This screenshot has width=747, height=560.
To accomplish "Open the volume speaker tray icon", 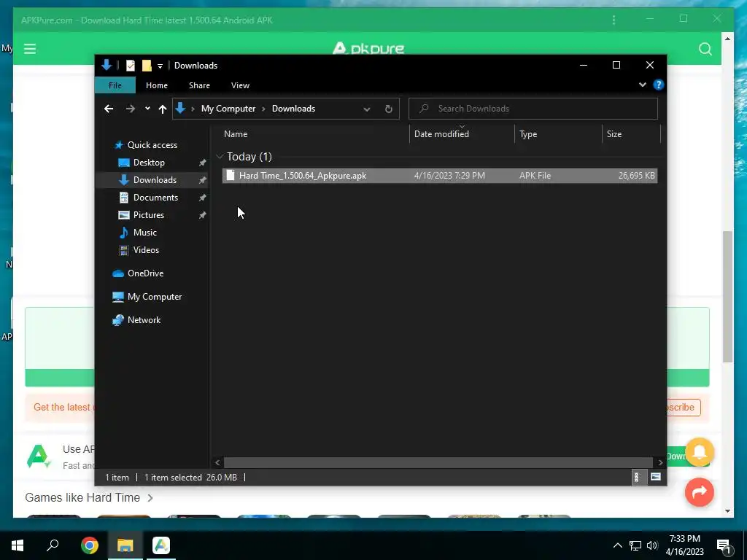I will 652,545.
